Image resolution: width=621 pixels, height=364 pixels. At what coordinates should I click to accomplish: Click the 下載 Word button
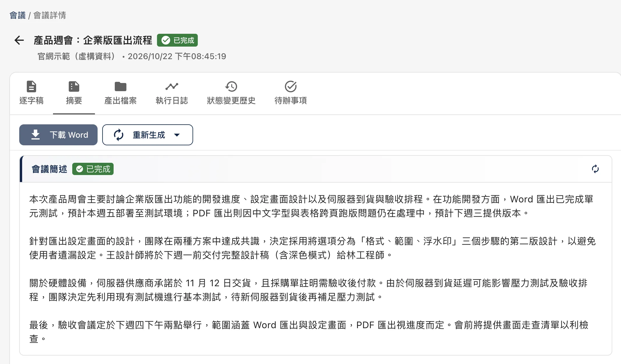(x=58, y=135)
